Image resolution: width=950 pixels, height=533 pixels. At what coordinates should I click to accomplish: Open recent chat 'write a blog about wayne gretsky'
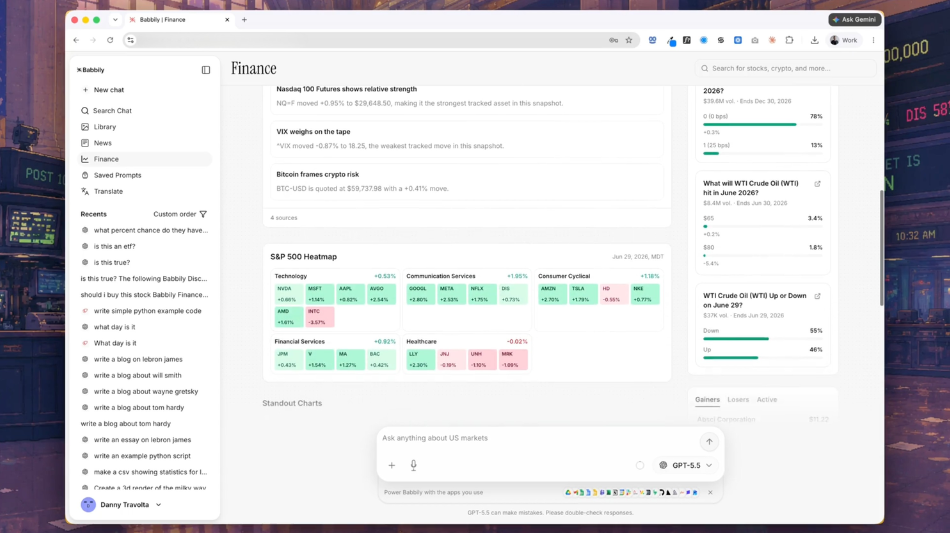click(146, 391)
